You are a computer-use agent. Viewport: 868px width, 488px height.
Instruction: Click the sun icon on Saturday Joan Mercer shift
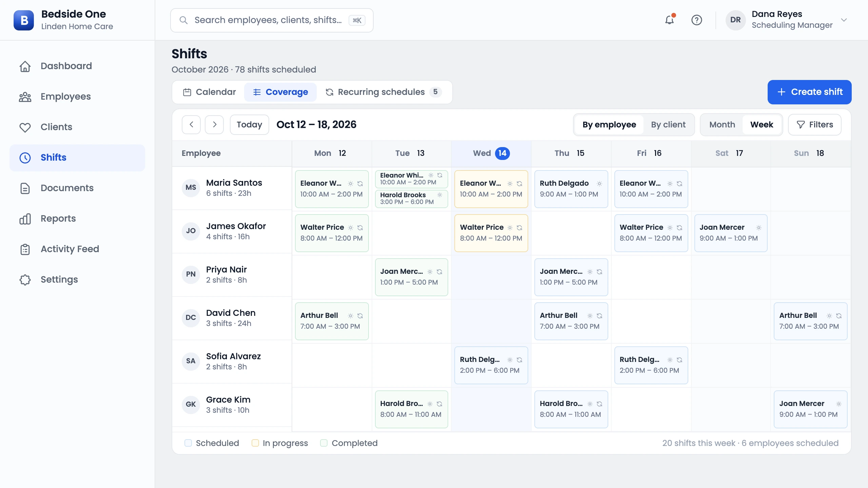(759, 228)
